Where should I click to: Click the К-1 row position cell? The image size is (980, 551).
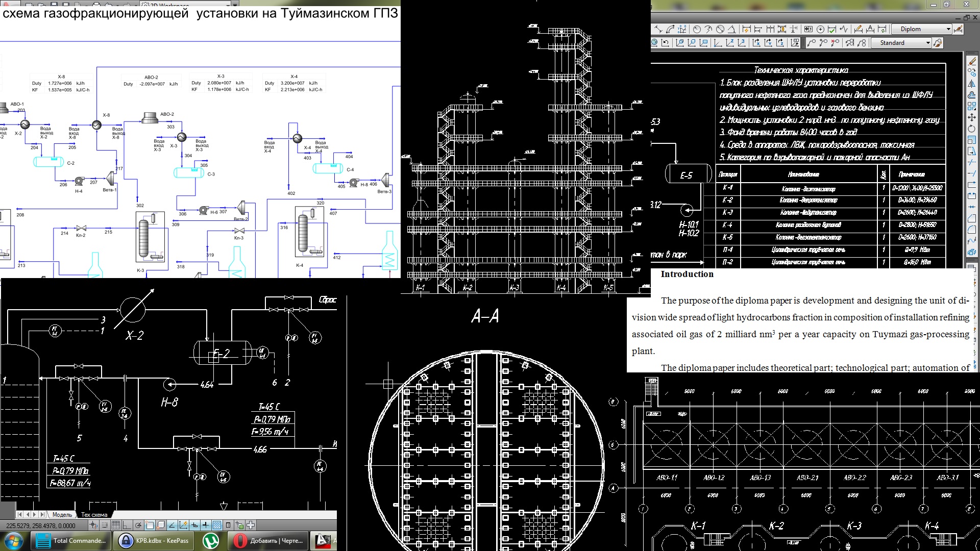coord(728,188)
